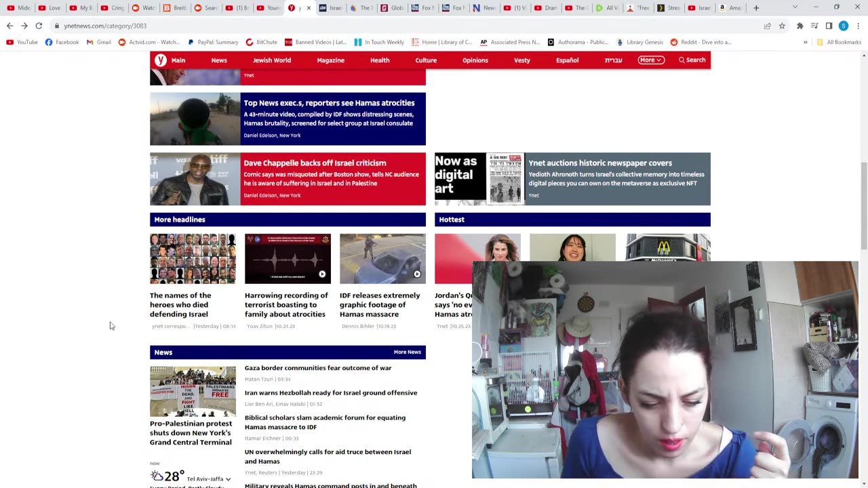
Task: Open Pro-Palestinian protest Grand Central article
Action: click(x=191, y=432)
